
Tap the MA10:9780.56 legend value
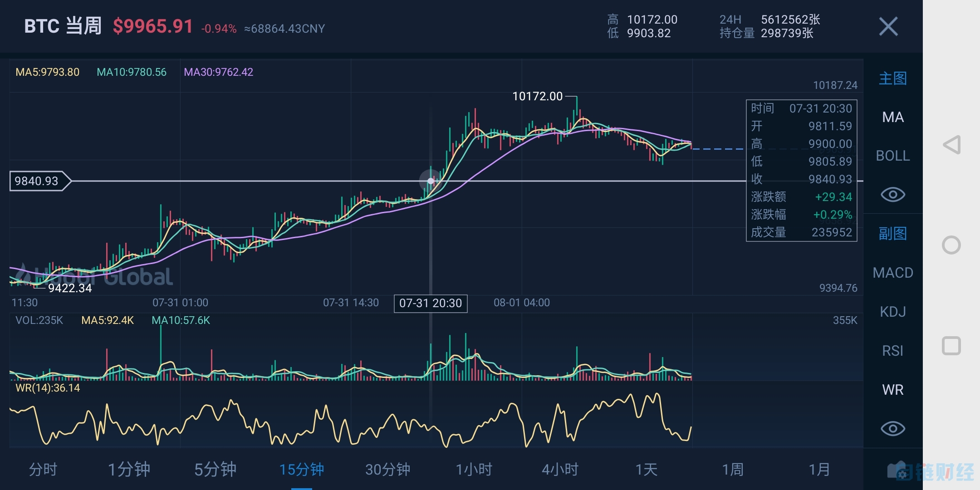click(x=132, y=72)
